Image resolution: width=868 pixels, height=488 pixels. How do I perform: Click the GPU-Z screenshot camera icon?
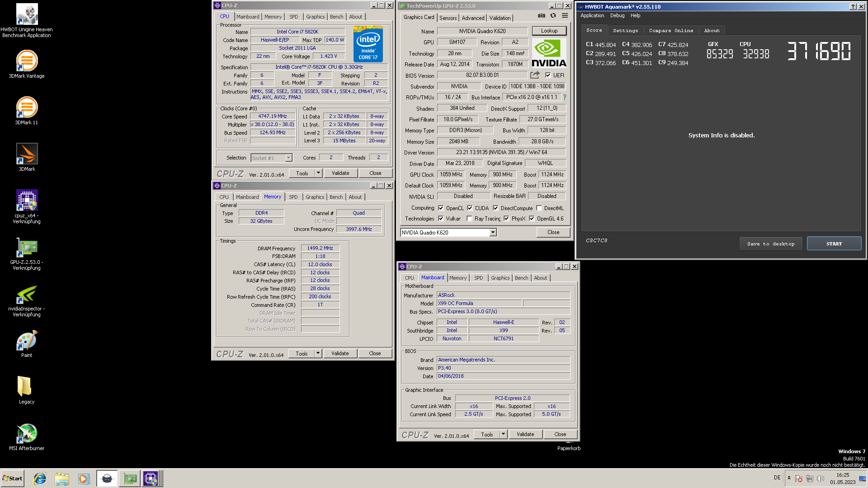541,15
